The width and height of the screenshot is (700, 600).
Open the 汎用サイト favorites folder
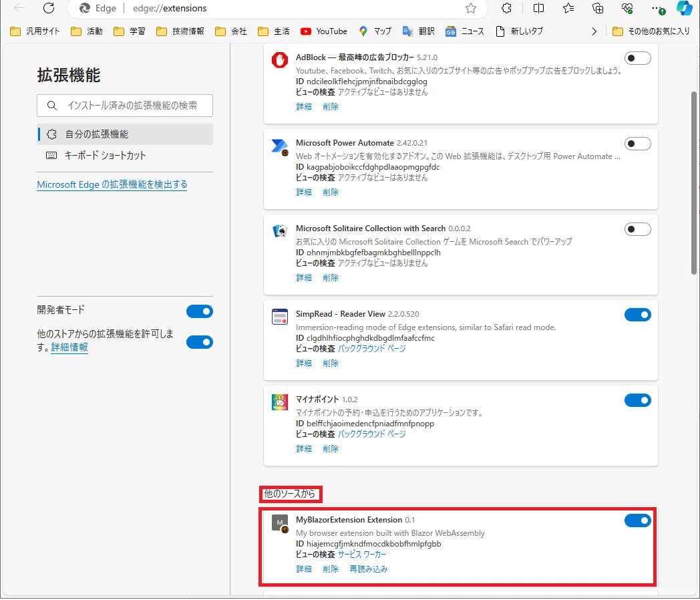point(35,31)
